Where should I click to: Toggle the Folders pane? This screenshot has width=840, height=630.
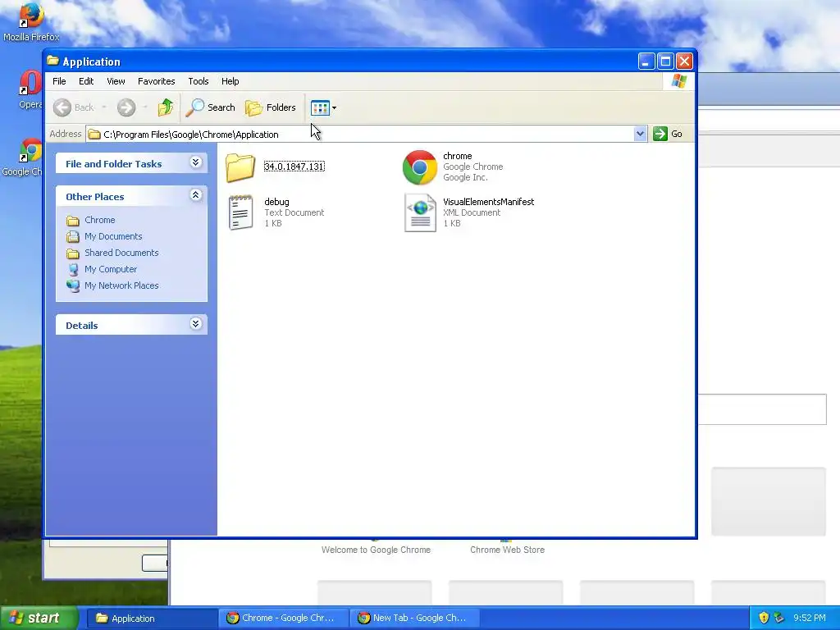(x=271, y=107)
